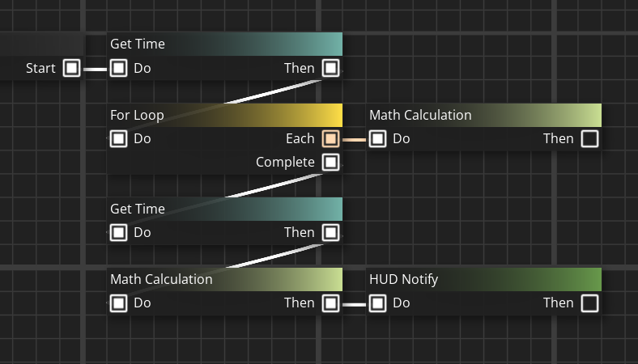Click the For Loop Do input pin
The image size is (638, 364).
pyautogui.click(x=118, y=138)
